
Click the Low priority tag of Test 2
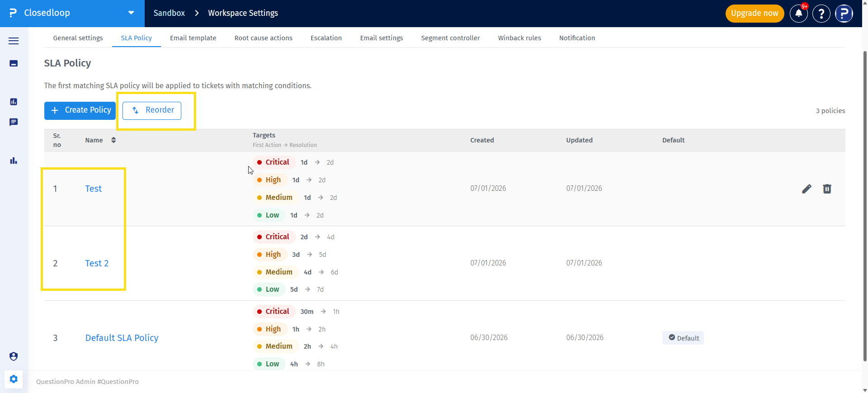pyautogui.click(x=269, y=289)
